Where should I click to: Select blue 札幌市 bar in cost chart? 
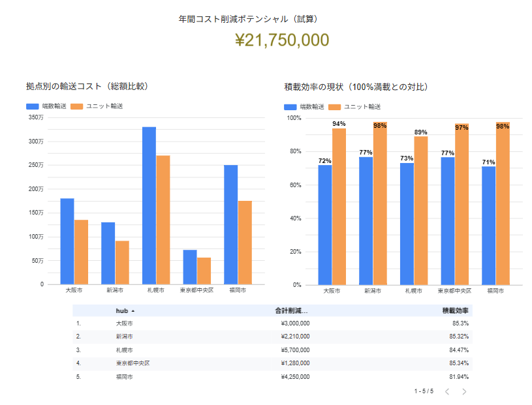pos(149,205)
